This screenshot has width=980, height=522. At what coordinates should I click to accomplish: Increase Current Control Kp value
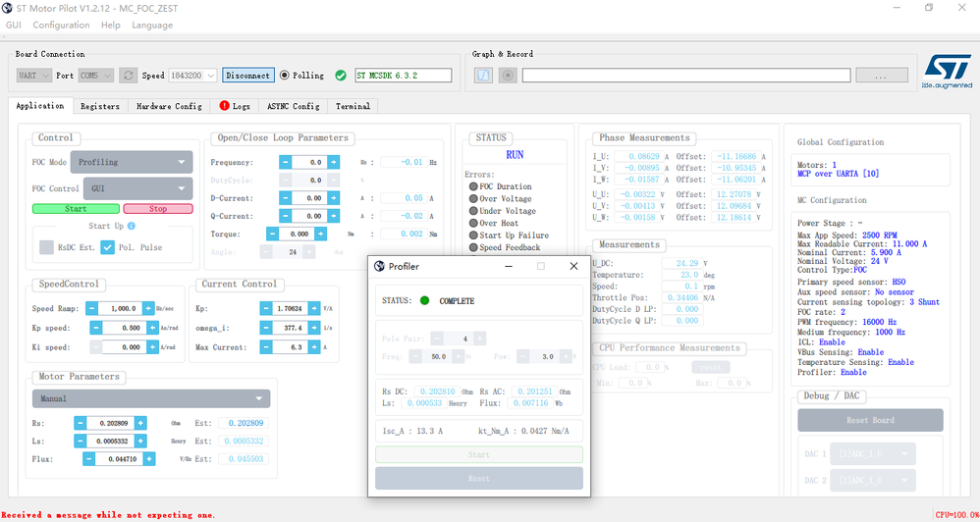(x=314, y=308)
